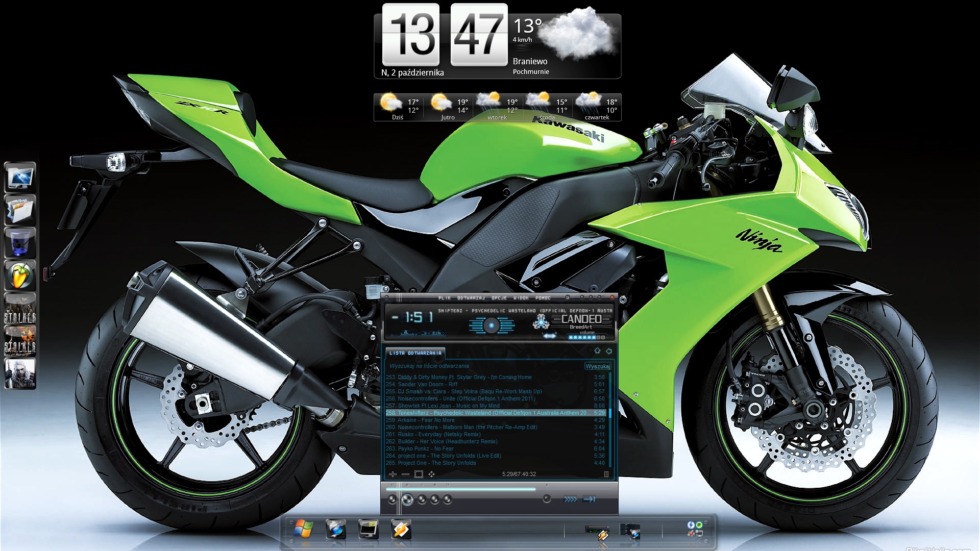This screenshot has width=980, height=551.
Task: Click the shuffle arrows toggle button
Action: (x=570, y=499)
